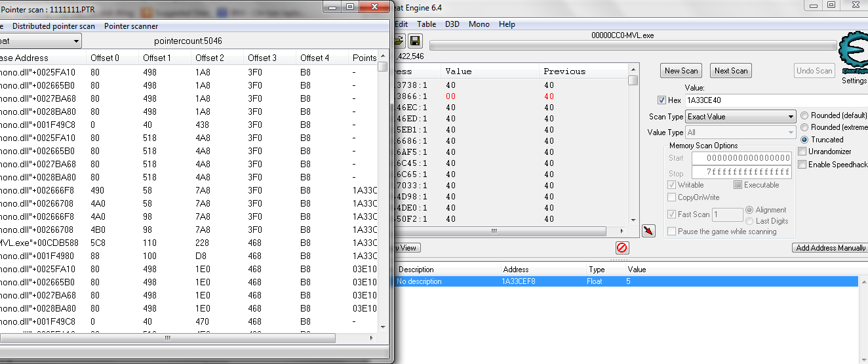
Task: Open the Pointer scanner menu
Action: coord(131,26)
